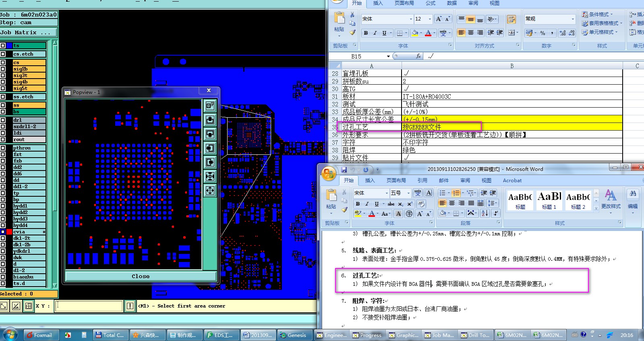The image size is (644, 341).
Task: Click Word Find binoculars icon
Action: pos(633,194)
